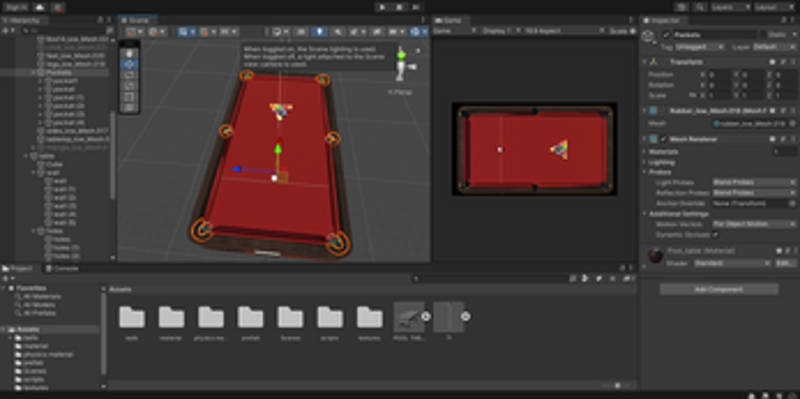Screen dimensions: 800x399
Task: Open the Layer dropdown showing Default
Action: click(x=774, y=46)
